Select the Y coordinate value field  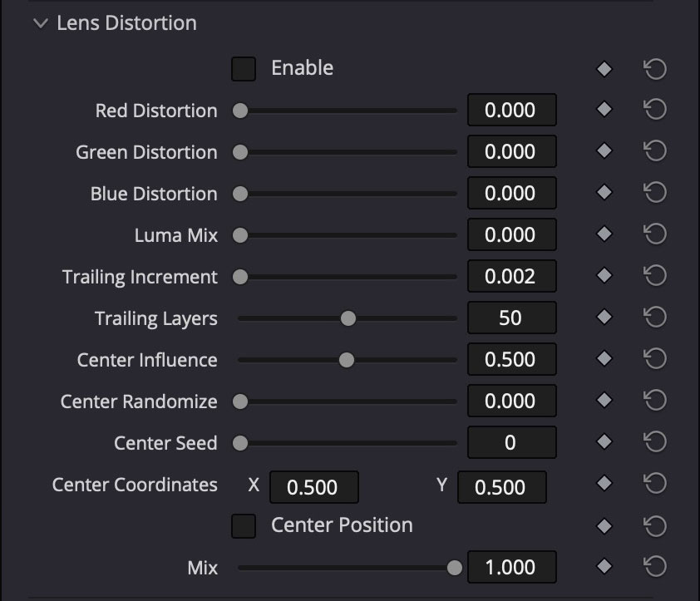pos(501,488)
